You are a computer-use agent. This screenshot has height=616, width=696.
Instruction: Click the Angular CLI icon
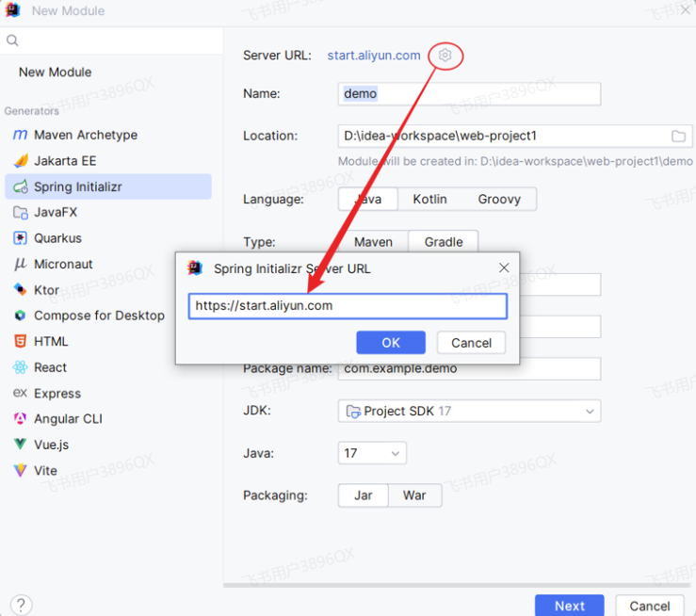click(21, 418)
